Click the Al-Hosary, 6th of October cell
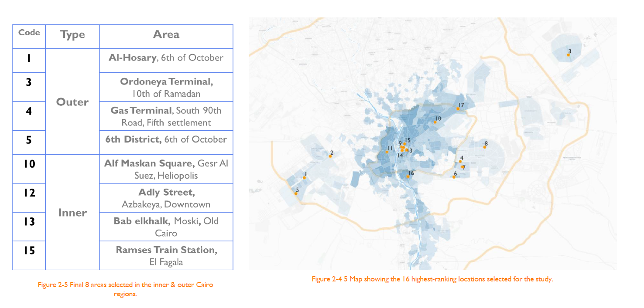This screenshot has width=644, height=308. coord(166,58)
